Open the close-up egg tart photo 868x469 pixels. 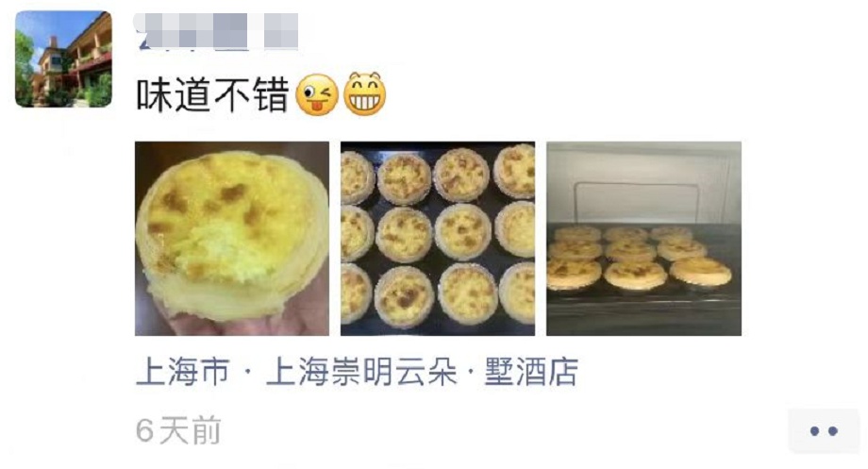pos(232,239)
